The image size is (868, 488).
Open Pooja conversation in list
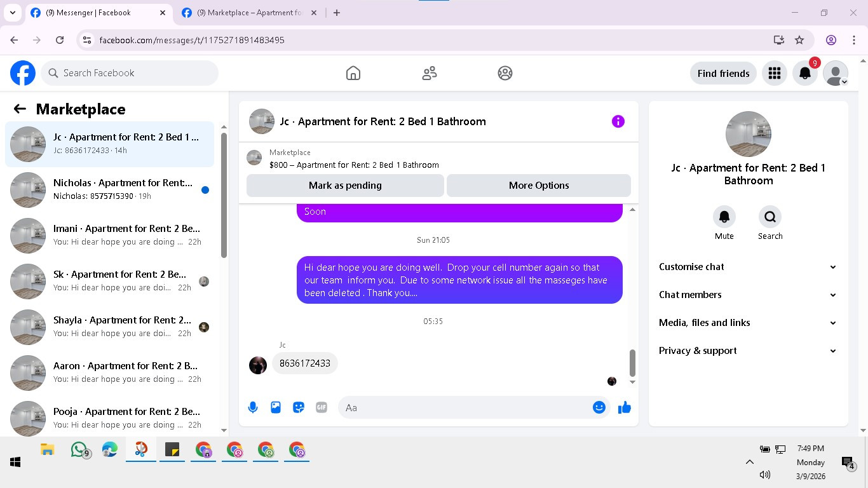pos(110,419)
